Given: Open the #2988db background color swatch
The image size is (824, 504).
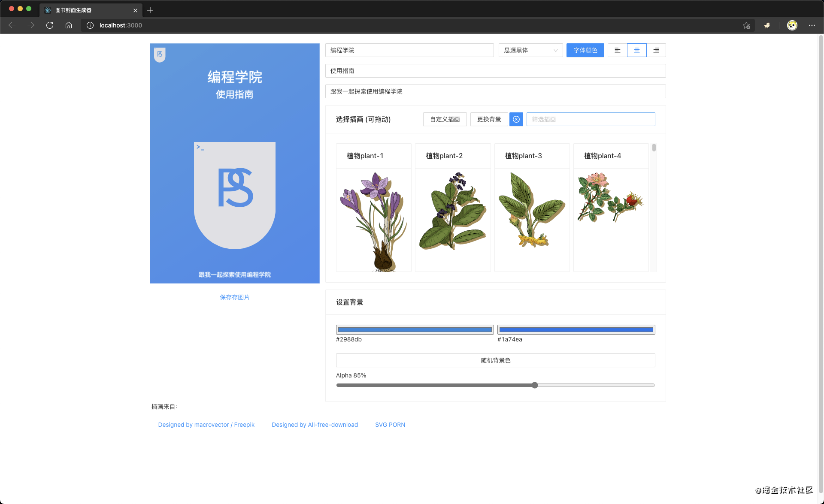Looking at the screenshot, I should (x=415, y=330).
